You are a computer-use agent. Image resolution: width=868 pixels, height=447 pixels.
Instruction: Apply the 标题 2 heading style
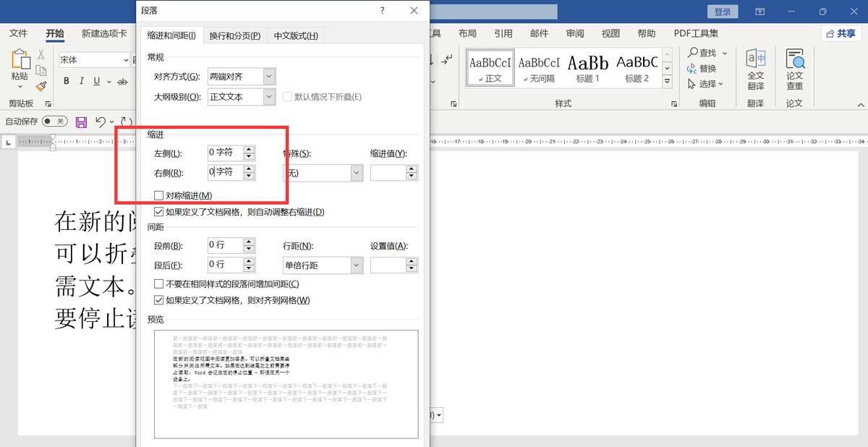(637, 69)
